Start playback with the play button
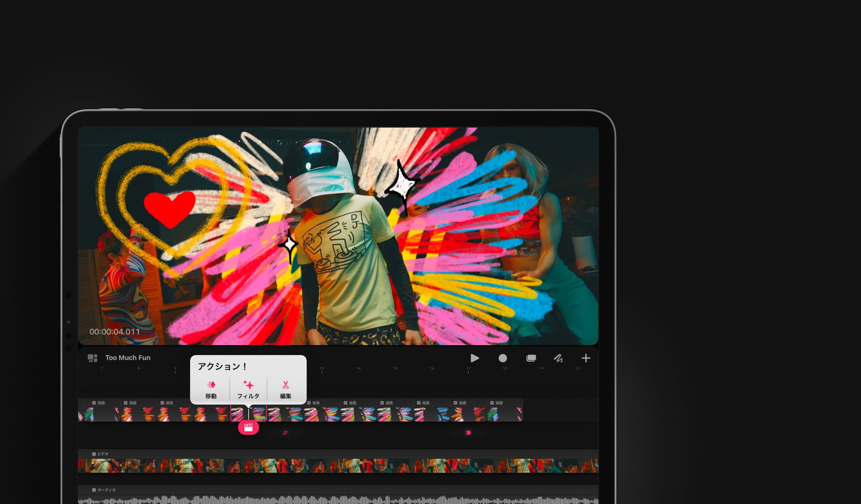Viewport: 861px width, 504px height. pyautogui.click(x=475, y=358)
